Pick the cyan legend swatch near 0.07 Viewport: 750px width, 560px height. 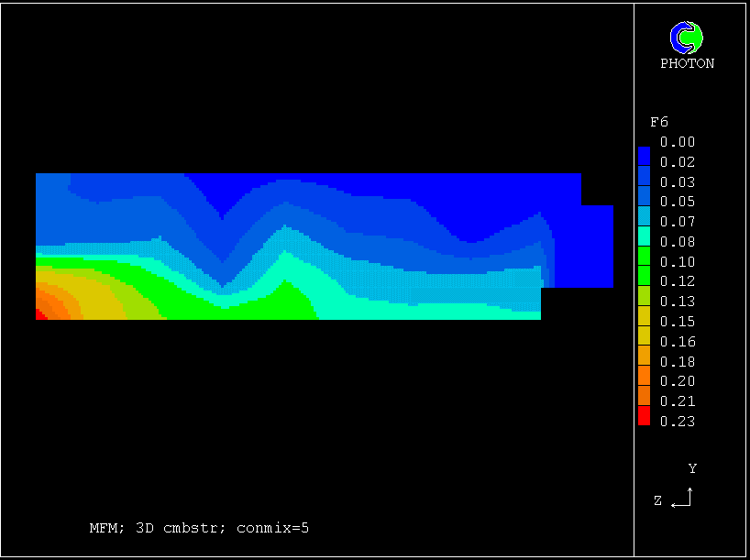[644, 218]
